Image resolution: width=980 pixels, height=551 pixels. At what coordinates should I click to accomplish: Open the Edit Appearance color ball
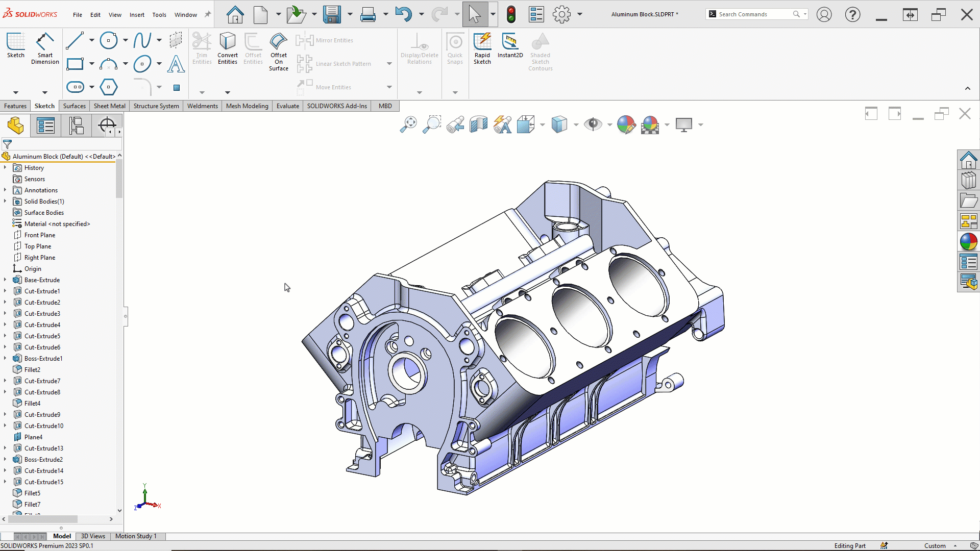click(626, 124)
